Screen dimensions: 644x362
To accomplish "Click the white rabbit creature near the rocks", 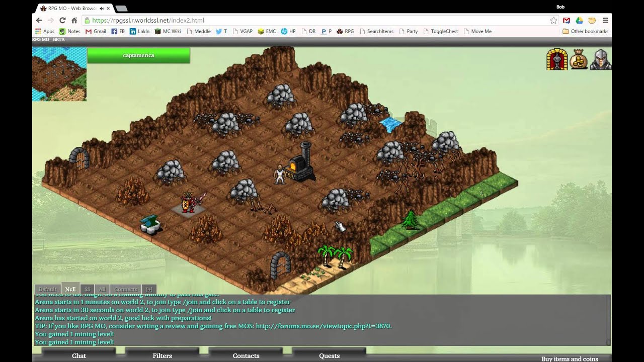I will 341,227.
